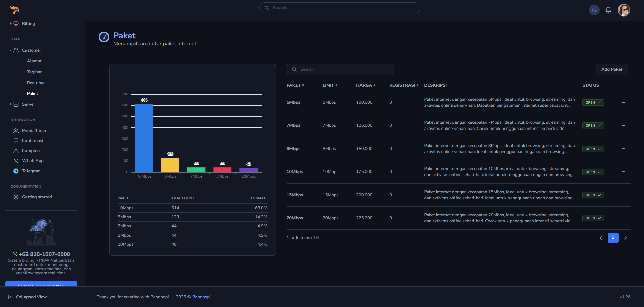Open Telegram notification page
The height and width of the screenshot is (307, 644).
(x=31, y=171)
